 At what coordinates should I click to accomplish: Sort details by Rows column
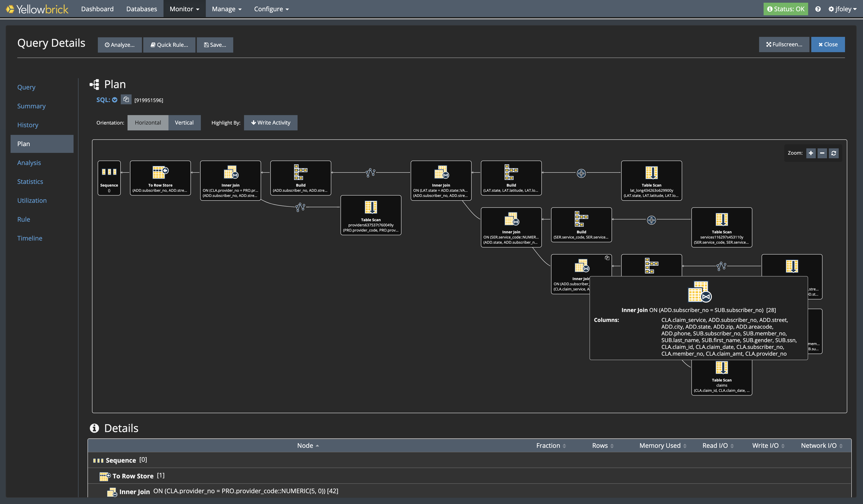pos(603,446)
